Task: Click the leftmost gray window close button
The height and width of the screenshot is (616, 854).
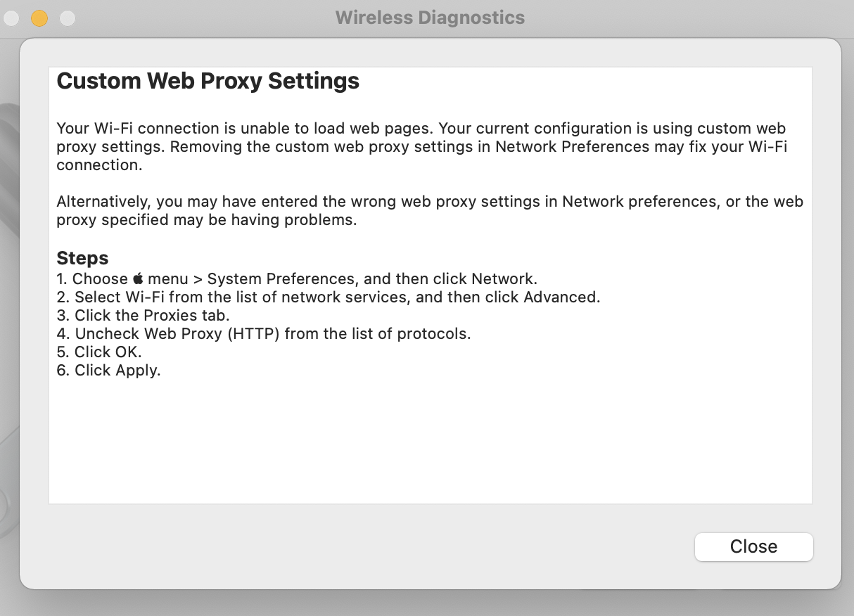Action: [x=11, y=18]
